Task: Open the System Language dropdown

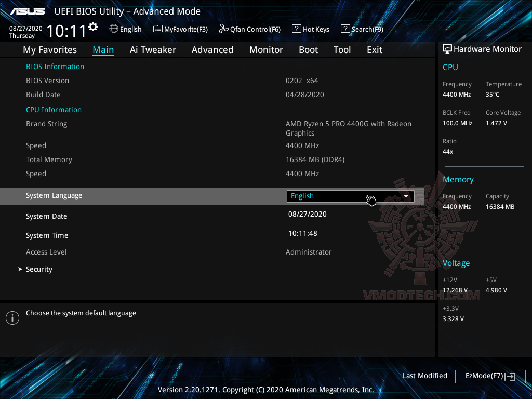Action: pos(351,196)
